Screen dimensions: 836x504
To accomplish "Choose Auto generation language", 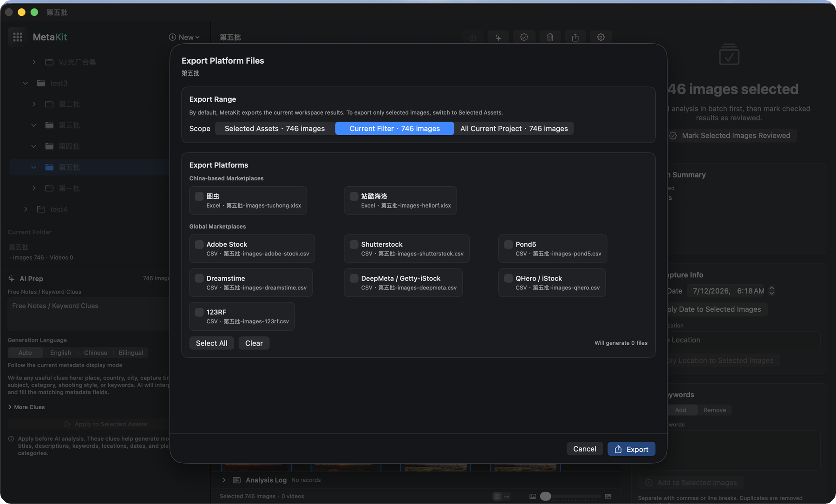I will coord(25,353).
